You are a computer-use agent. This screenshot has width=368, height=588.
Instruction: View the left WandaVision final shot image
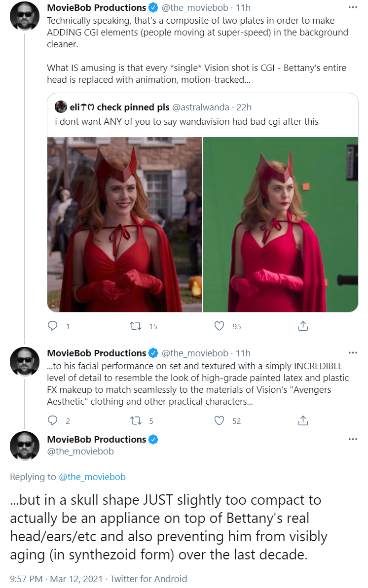(x=125, y=224)
